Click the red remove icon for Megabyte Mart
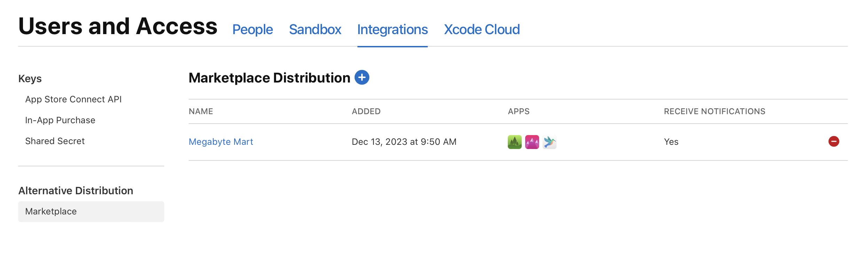The image size is (868, 259). point(834,141)
